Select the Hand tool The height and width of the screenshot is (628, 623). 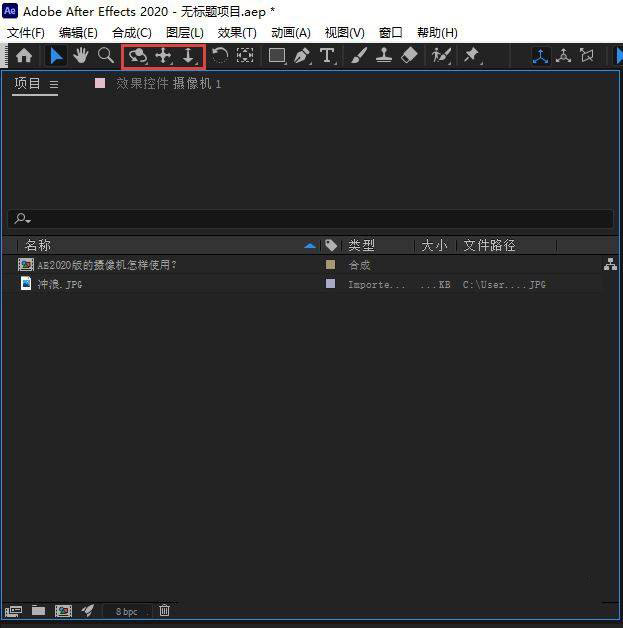(80, 55)
